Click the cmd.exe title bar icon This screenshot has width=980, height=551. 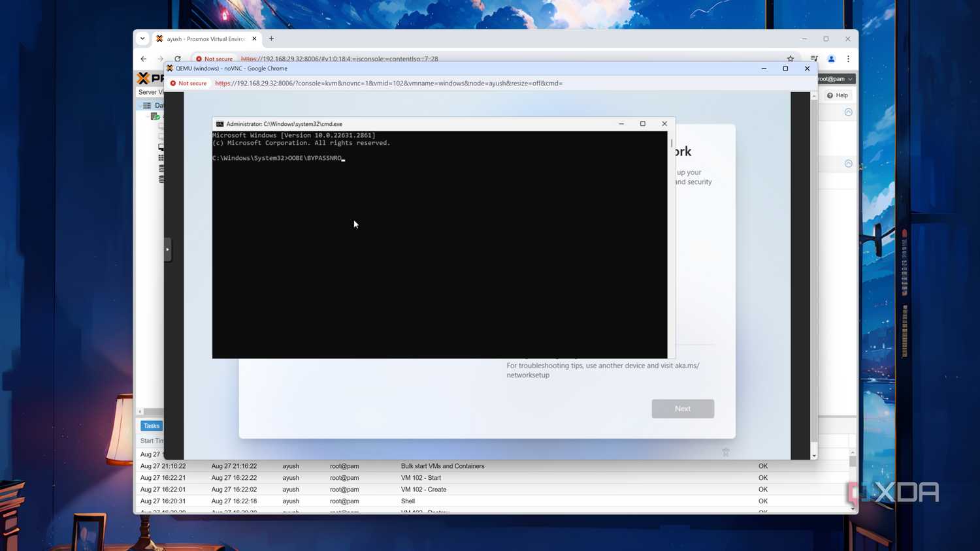point(220,124)
